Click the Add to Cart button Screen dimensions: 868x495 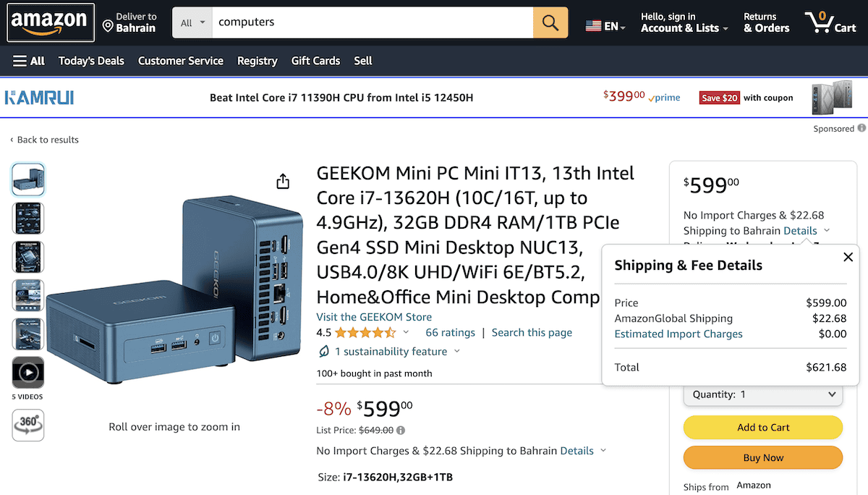[x=762, y=427]
